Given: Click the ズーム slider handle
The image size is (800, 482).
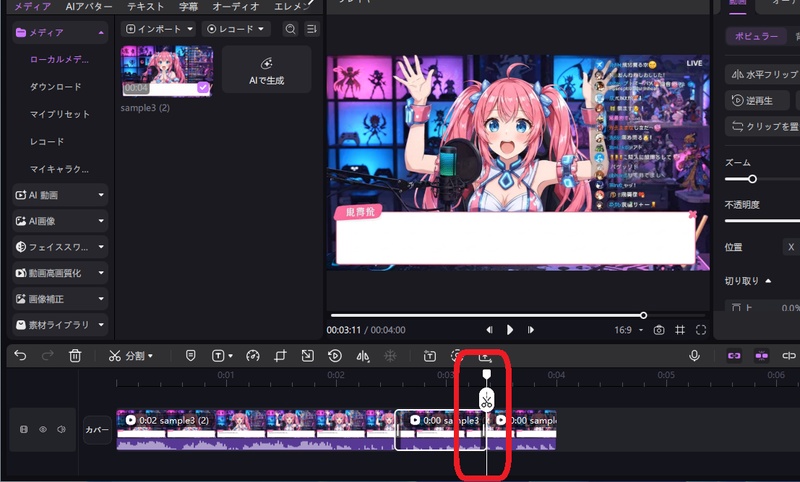Looking at the screenshot, I should 753,179.
